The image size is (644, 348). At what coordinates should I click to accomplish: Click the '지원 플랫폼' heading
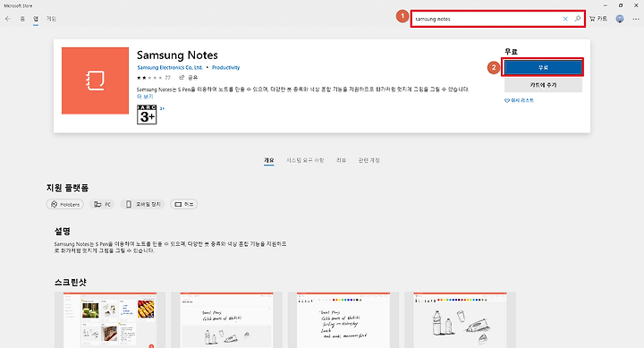click(x=67, y=188)
